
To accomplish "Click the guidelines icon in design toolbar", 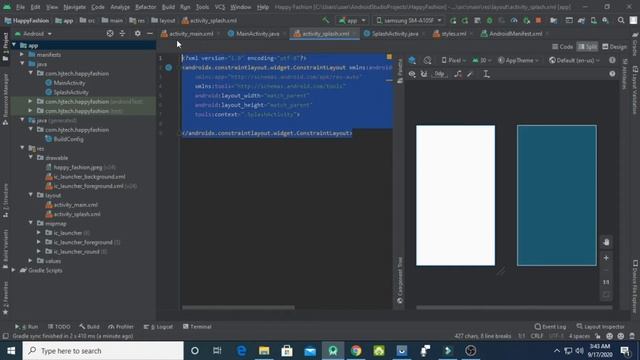I will click(x=486, y=74).
